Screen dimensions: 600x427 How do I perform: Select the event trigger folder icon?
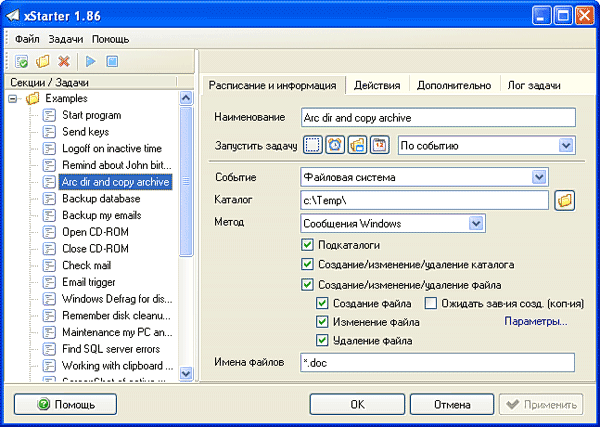click(x=357, y=145)
